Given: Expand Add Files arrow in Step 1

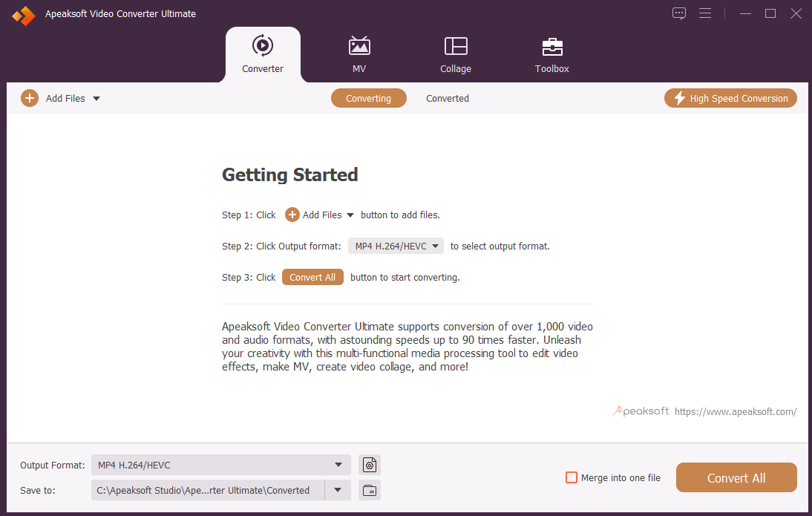Looking at the screenshot, I should (350, 215).
